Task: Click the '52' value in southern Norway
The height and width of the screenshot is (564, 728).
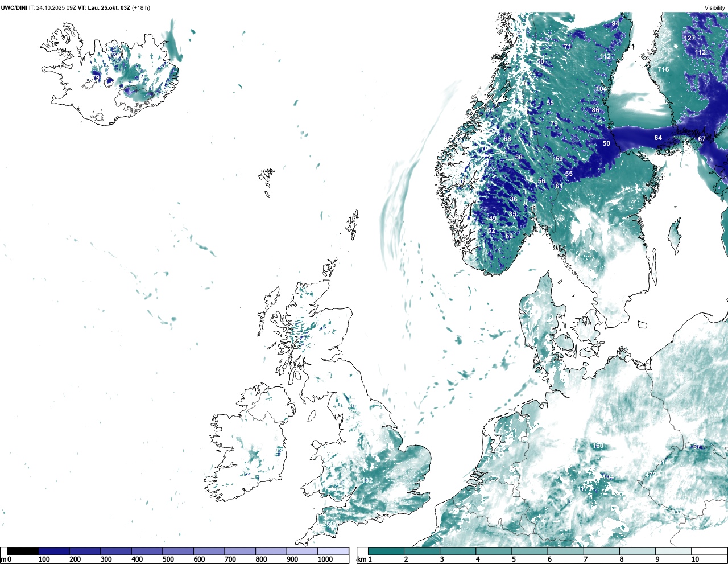Action: point(491,230)
